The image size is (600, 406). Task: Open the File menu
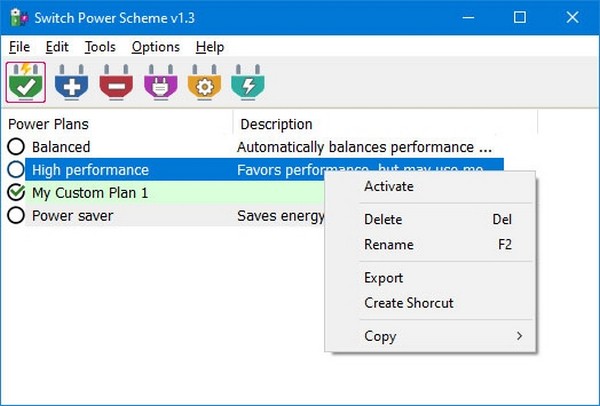tap(20, 47)
